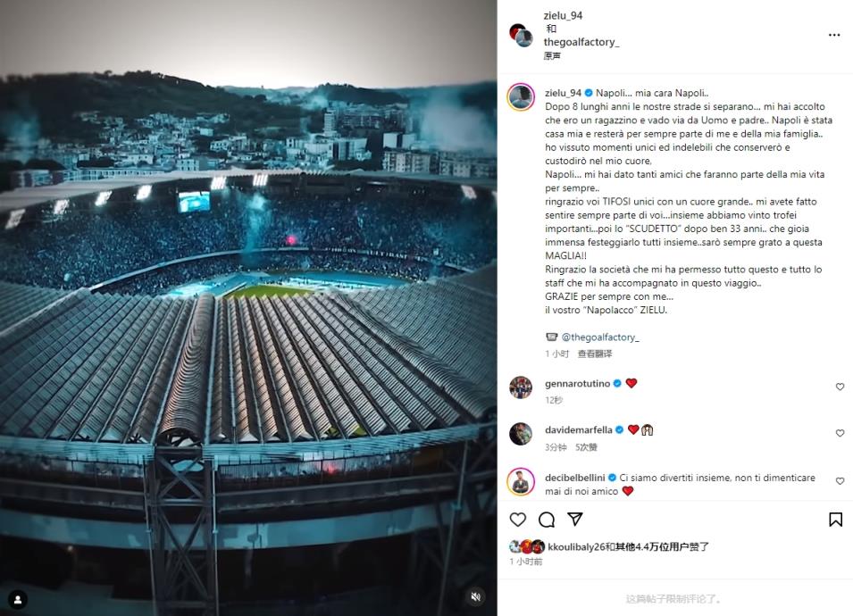Open zielu_94's caption avatar with story ring

pyautogui.click(x=521, y=96)
